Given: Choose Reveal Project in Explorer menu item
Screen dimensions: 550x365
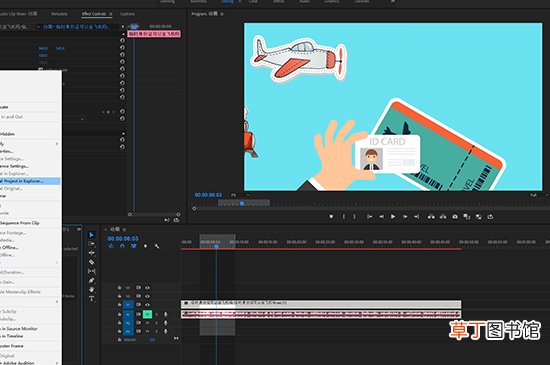Looking at the screenshot, I should pos(30,181).
